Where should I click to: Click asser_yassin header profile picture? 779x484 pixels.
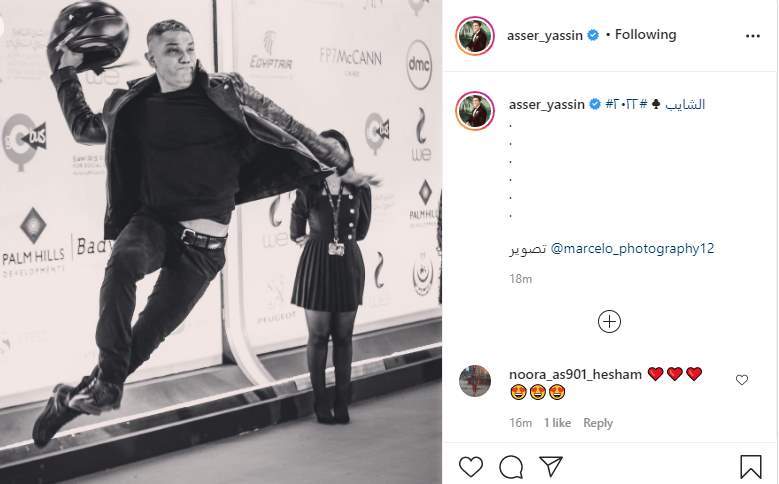coord(474,36)
